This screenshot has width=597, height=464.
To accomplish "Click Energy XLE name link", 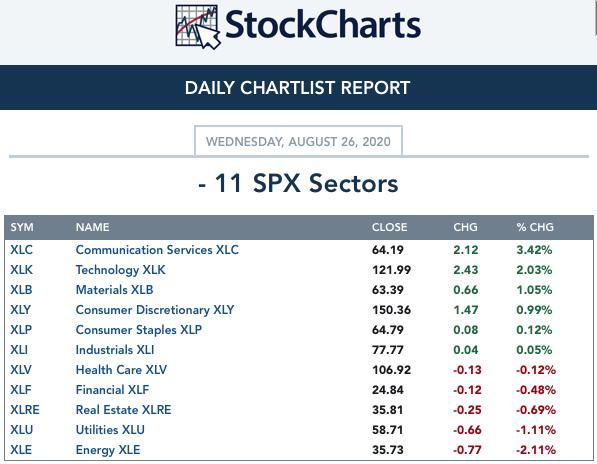I will (x=108, y=450).
